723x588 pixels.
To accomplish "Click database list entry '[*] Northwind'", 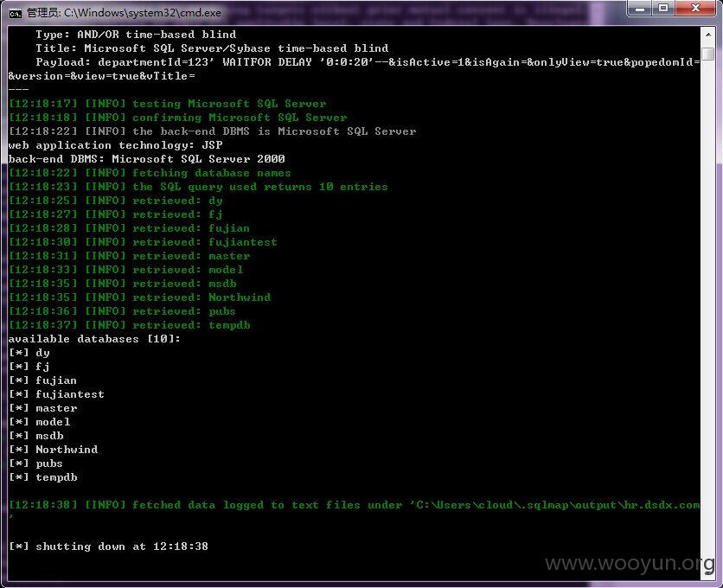I will point(54,450).
